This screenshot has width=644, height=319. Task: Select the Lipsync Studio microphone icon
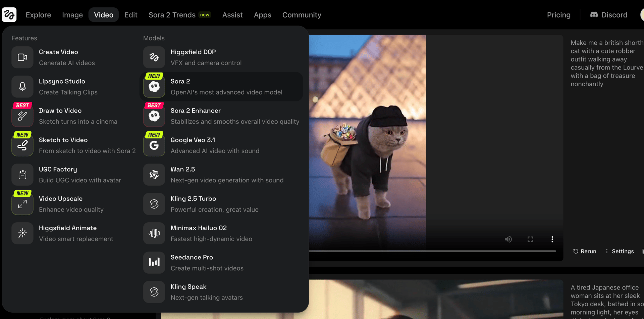pyautogui.click(x=22, y=87)
